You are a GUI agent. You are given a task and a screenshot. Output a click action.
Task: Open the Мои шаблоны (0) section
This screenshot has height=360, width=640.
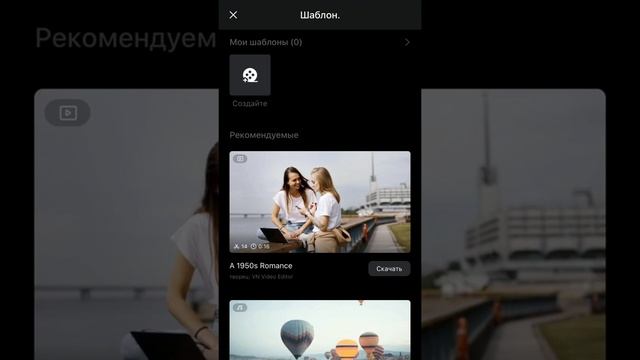pyautogui.click(x=266, y=42)
